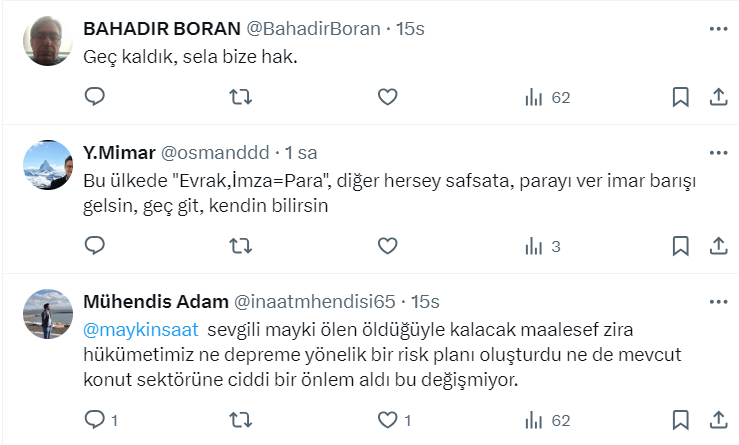
Task: Like Y.Mimar's tweet
Action: point(387,245)
